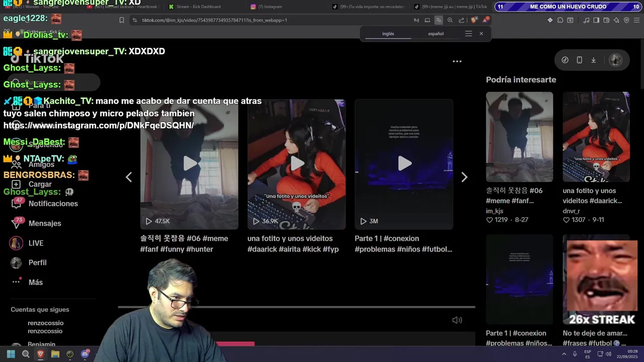The image size is (644, 362).
Task: Click the Brave VPN shield icon
Action: pos(626,20)
